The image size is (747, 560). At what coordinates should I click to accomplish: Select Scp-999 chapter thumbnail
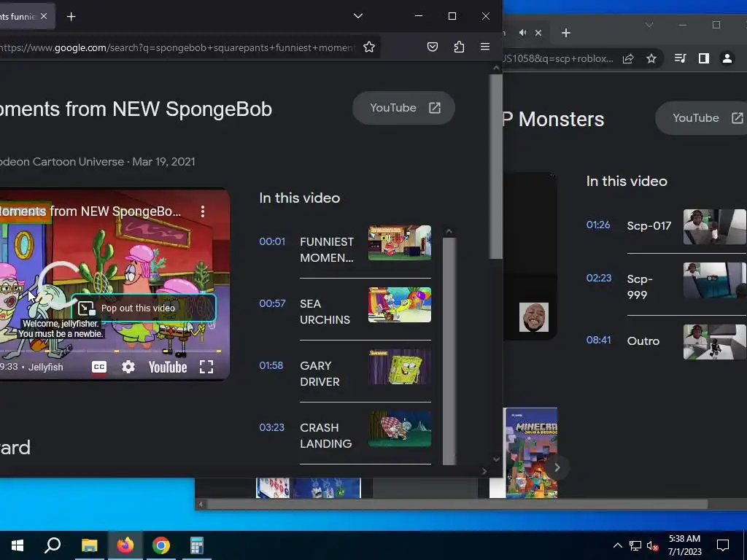tap(715, 280)
